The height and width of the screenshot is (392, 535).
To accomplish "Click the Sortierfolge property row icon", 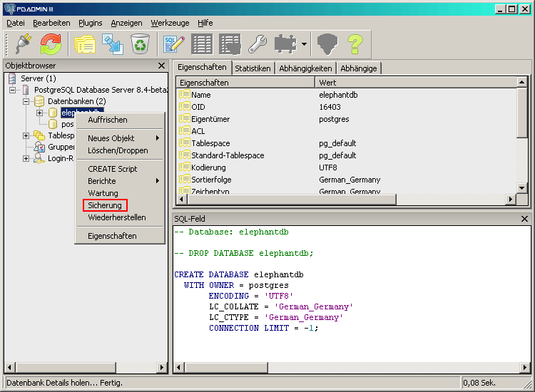I will (x=185, y=180).
